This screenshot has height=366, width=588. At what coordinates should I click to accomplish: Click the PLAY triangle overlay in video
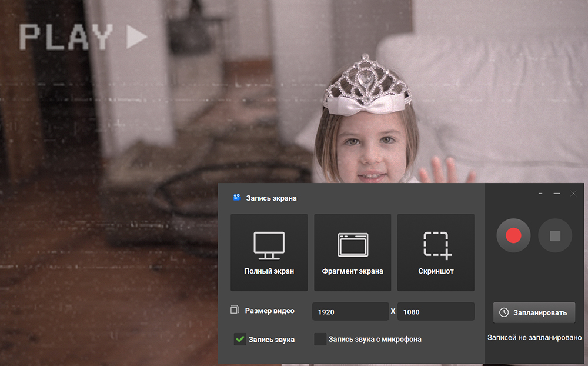click(x=136, y=38)
